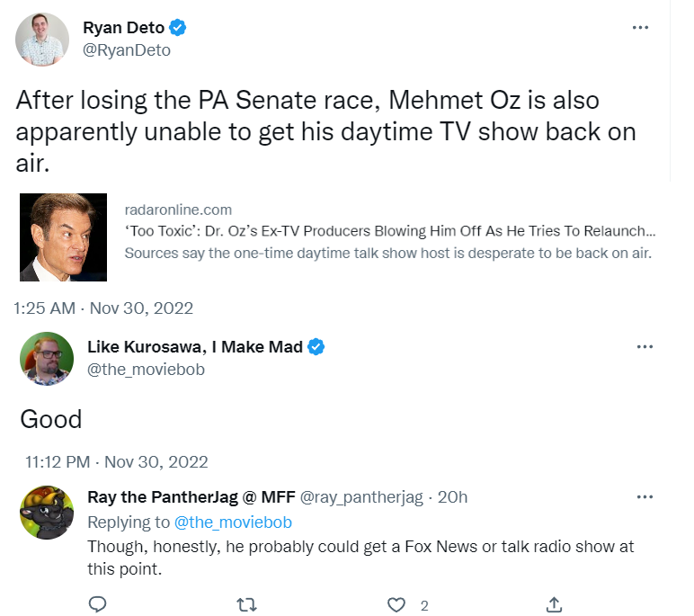
Task: Expand more options on the_moviebob's tweet
Action: coord(645,347)
